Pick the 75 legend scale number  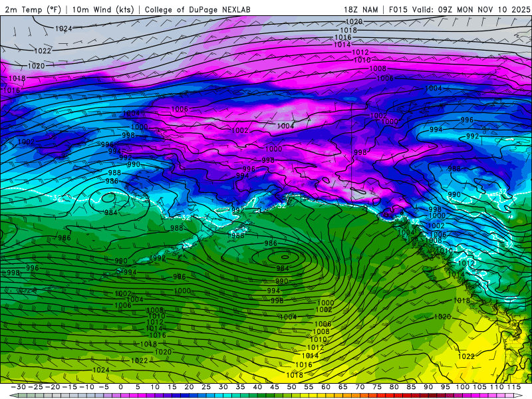[x=377, y=387]
